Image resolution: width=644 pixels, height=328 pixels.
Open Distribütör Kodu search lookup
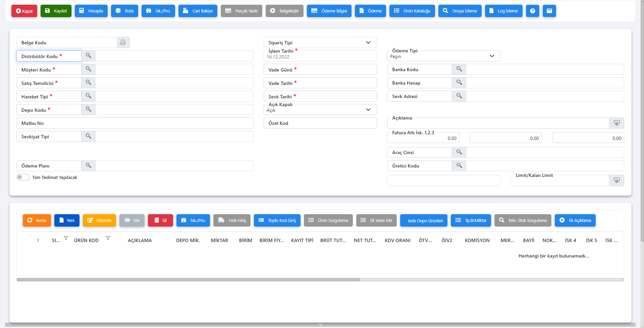point(88,56)
